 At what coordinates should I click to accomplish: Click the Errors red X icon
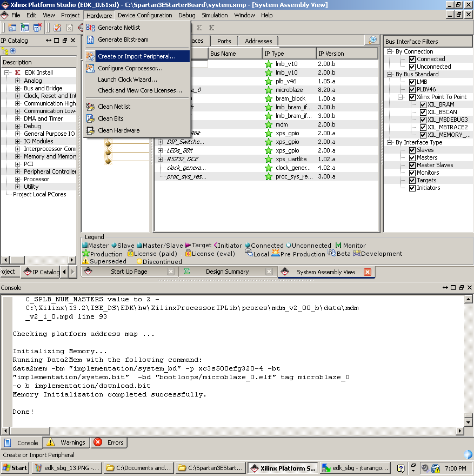[x=98, y=442]
